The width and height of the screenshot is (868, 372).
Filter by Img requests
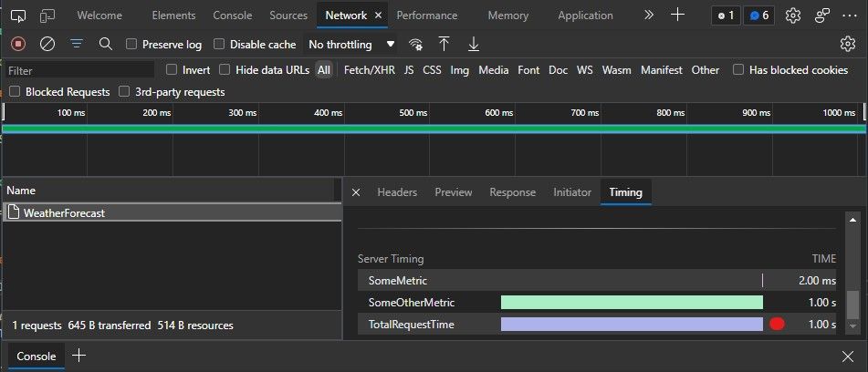459,69
